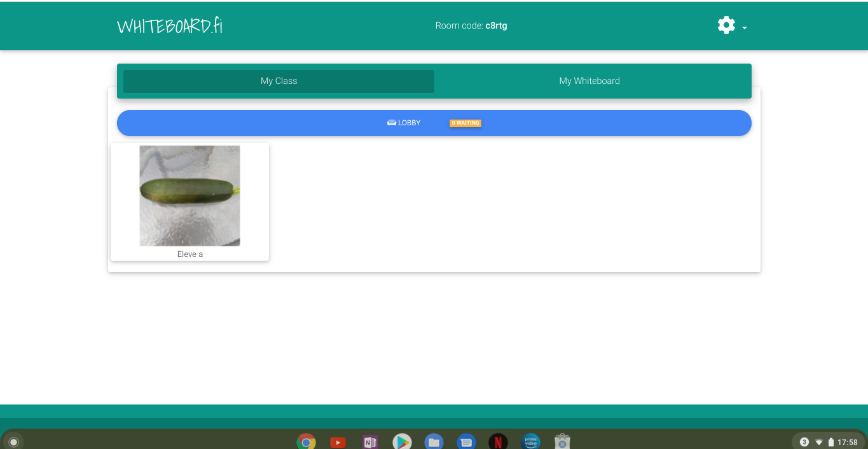Click the couch icon next to Lobby
This screenshot has width=868, height=449.
click(x=391, y=123)
